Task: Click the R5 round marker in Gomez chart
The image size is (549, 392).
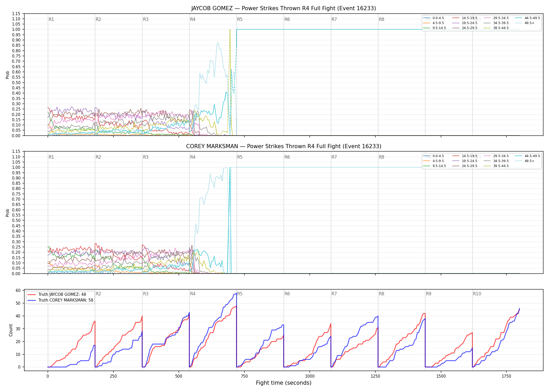Action: (x=240, y=19)
